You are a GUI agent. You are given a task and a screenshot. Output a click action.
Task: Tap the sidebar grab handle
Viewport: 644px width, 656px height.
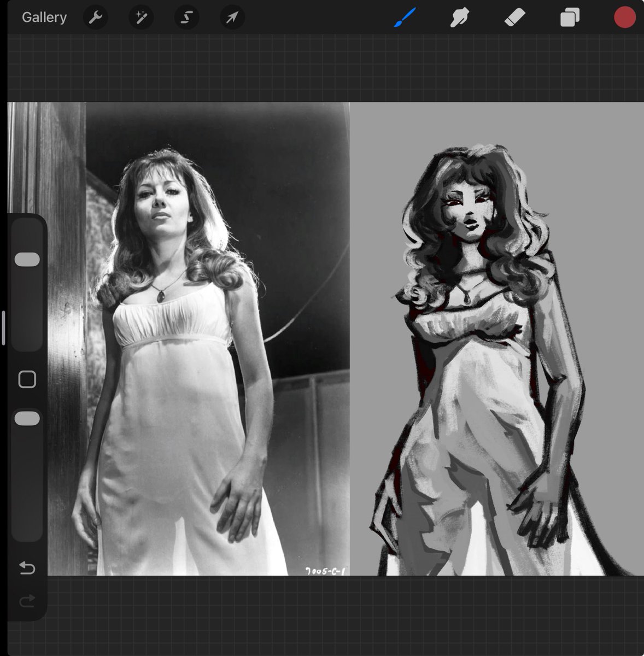coord(4,328)
